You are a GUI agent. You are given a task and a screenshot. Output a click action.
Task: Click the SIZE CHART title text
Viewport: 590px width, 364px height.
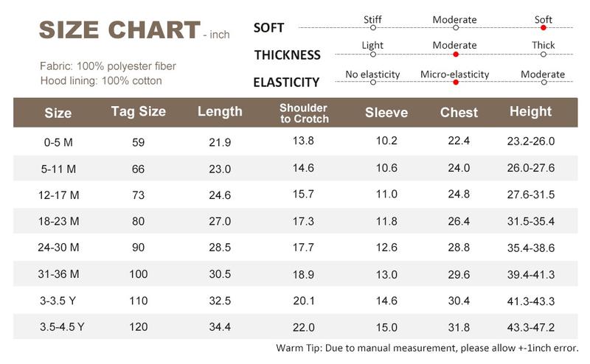point(119,30)
